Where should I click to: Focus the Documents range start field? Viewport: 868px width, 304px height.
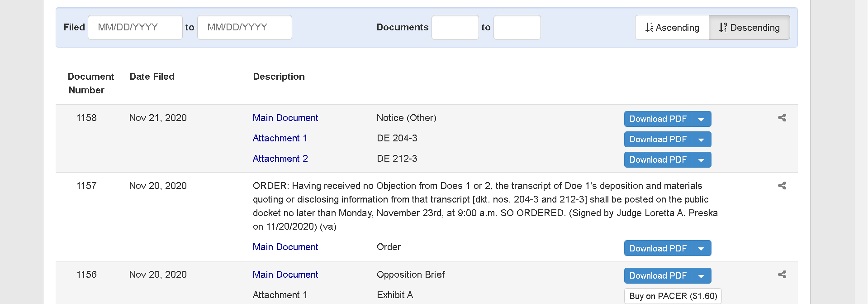coord(455,28)
